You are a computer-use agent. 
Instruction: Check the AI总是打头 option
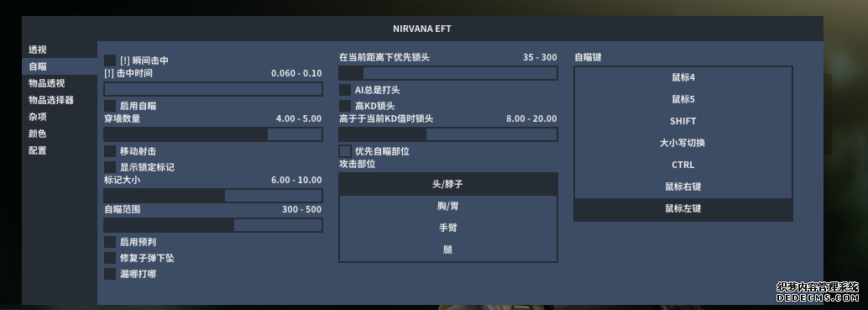click(345, 90)
